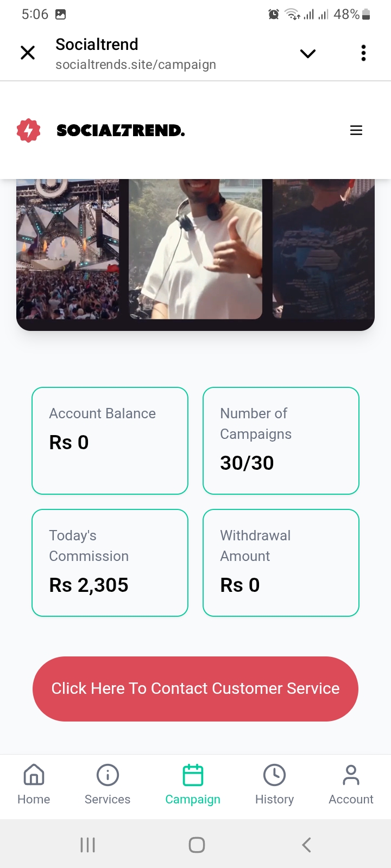
Task: Select the Today's Commission card
Action: point(110,563)
